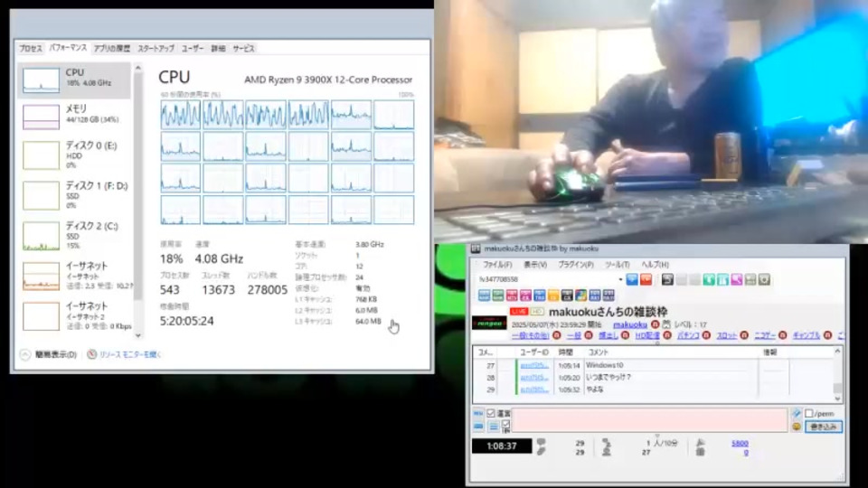Viewport: 868px width, 488px height.
Task: Open the 表示(V) menu
Action: (534, 265)
